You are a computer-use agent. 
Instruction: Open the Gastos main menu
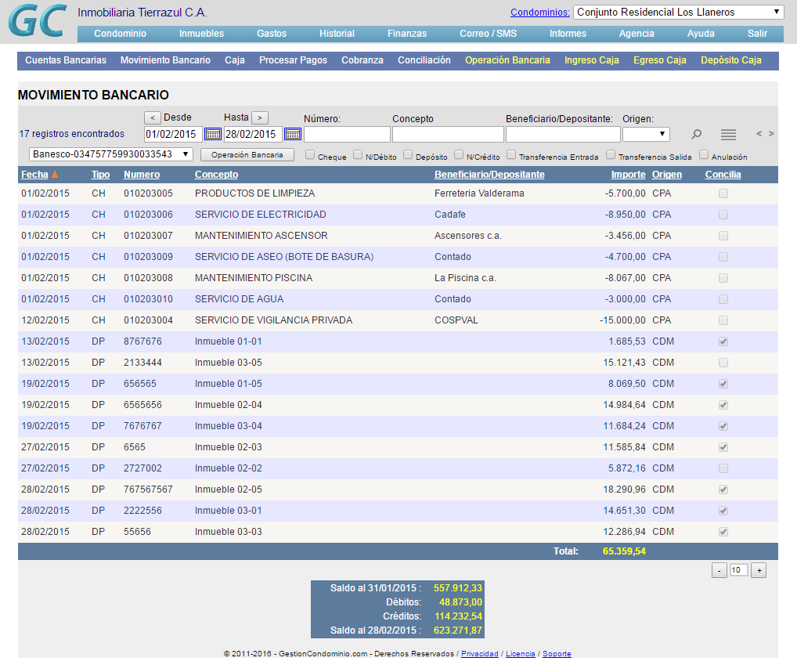272,34
